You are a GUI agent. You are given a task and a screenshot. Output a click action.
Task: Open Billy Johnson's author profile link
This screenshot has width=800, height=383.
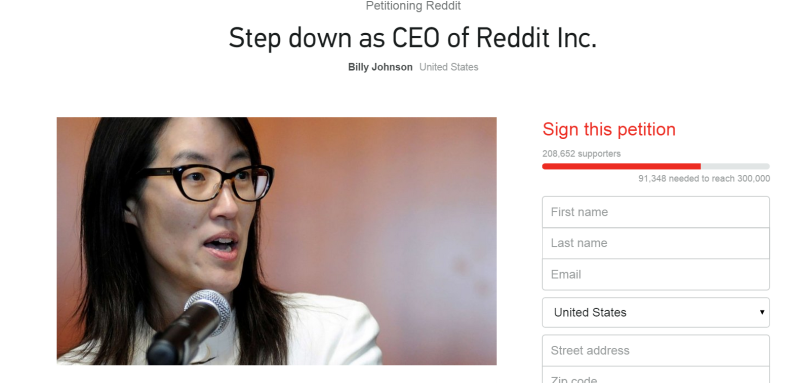pyautogui.click(x=380, y=67)
